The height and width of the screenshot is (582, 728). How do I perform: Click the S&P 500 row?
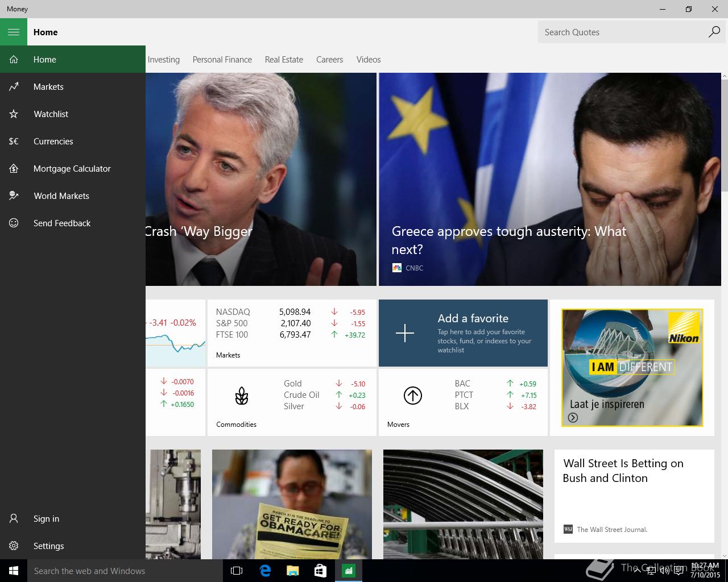pos(291,323)
